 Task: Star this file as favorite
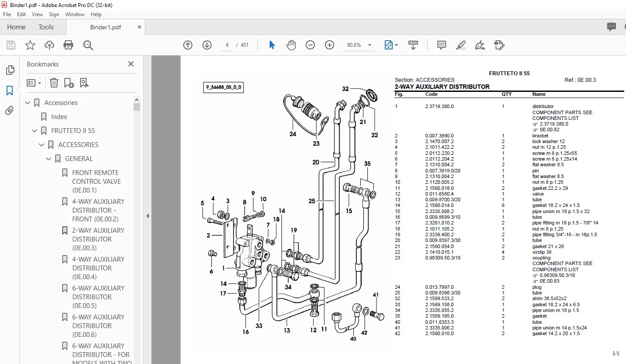[x=30, y=45]
